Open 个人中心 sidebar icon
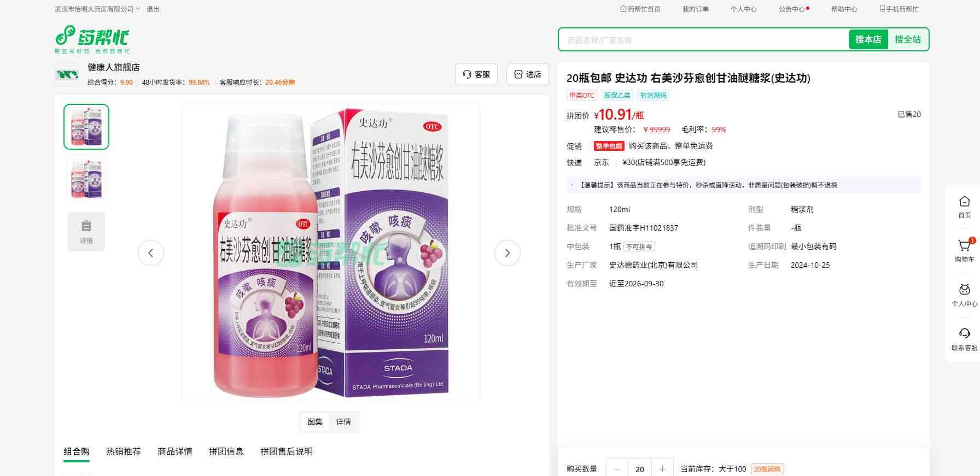The width and height of the screenshot is (980, 476). pyautogui.click(x=964, y=295)
